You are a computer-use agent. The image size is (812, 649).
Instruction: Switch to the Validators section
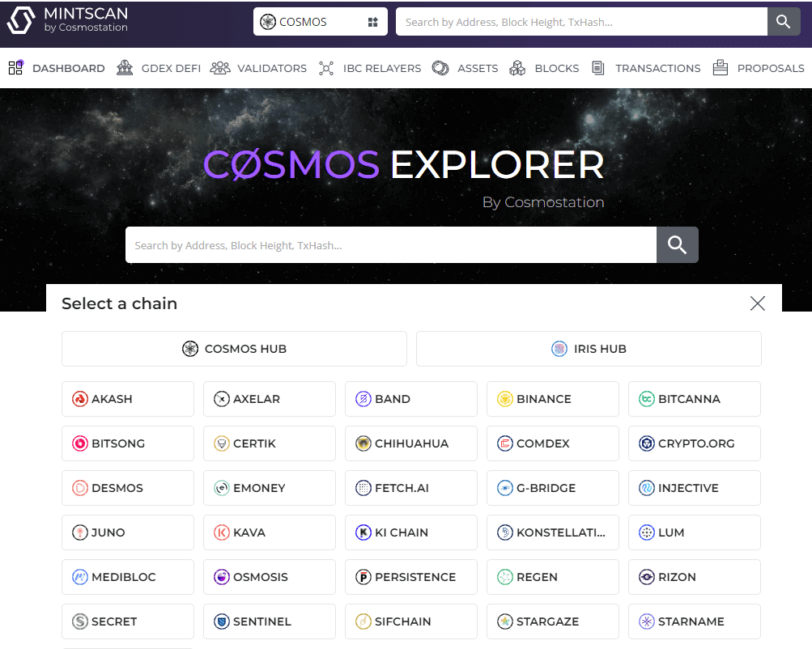point(258,68)
